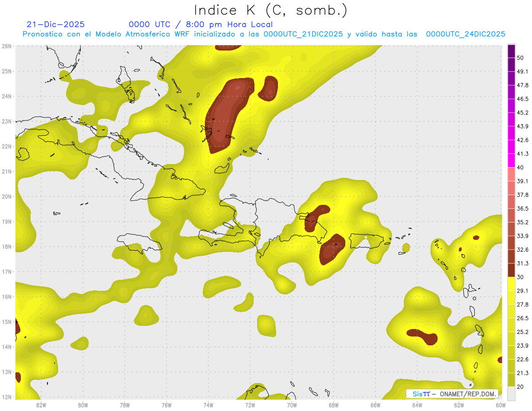Select the '21-Dic-2025' date text
This screenshot has width=532, height=411.
click(55, 24)
